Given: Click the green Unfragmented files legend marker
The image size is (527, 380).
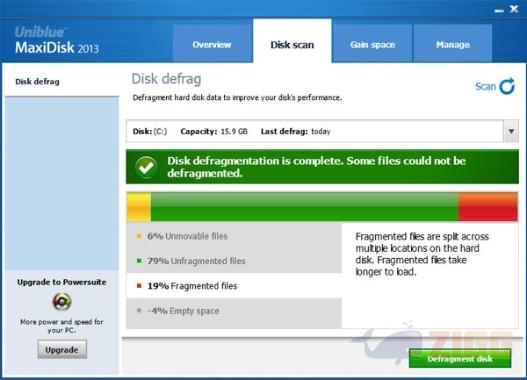Looking at the screenshot, I should 139,261.
